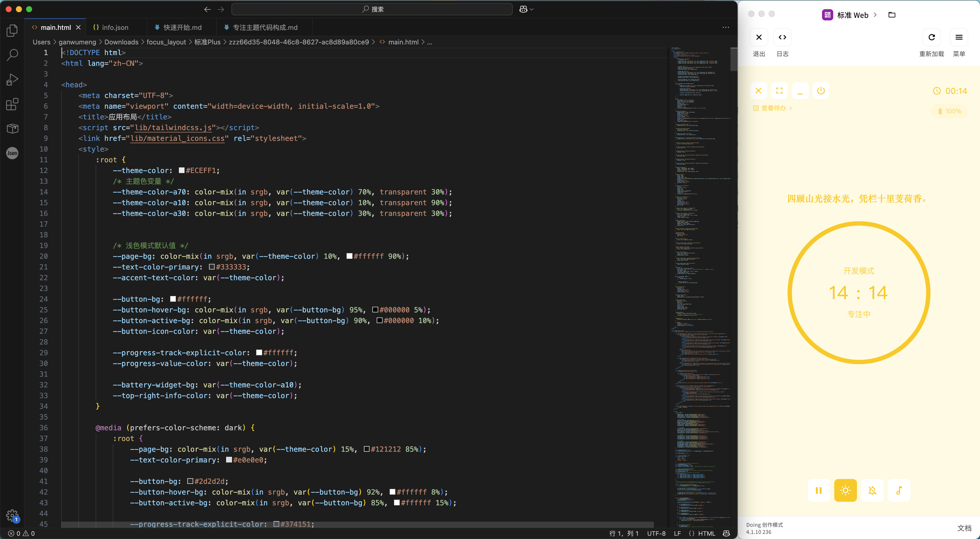Switch to the 快速开始.md tab
Viewport: 980px width, 539px height.
click(x=182, y=27)
